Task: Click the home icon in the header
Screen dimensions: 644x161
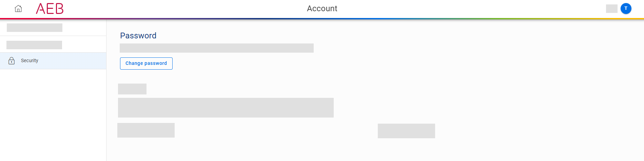Action: click(x=18, y=8)
